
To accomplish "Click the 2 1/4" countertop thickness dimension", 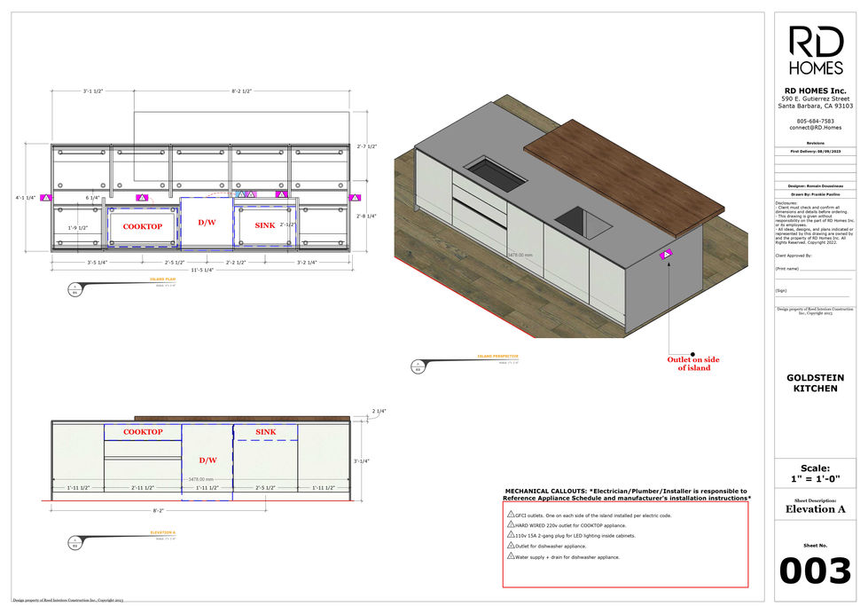I will [x=379, y=411].
